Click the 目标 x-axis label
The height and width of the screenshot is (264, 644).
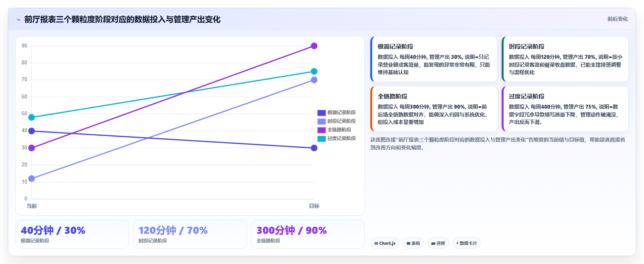point(314,206)
